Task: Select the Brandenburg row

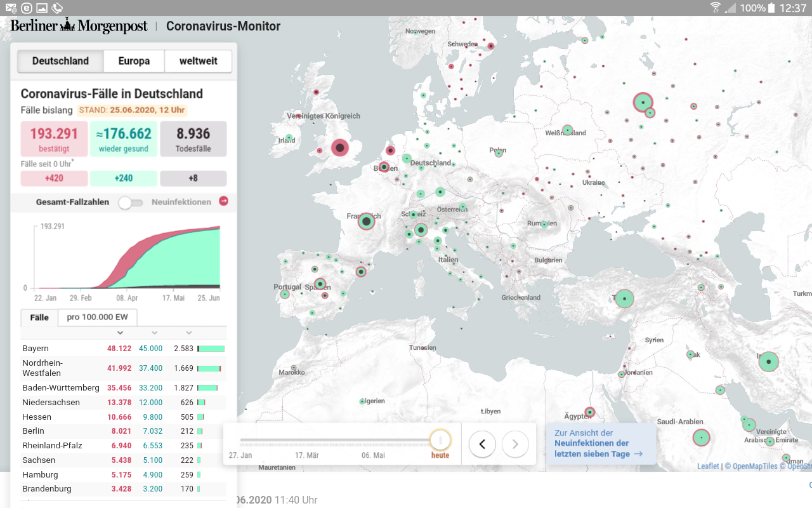Action: click(124, 489)
